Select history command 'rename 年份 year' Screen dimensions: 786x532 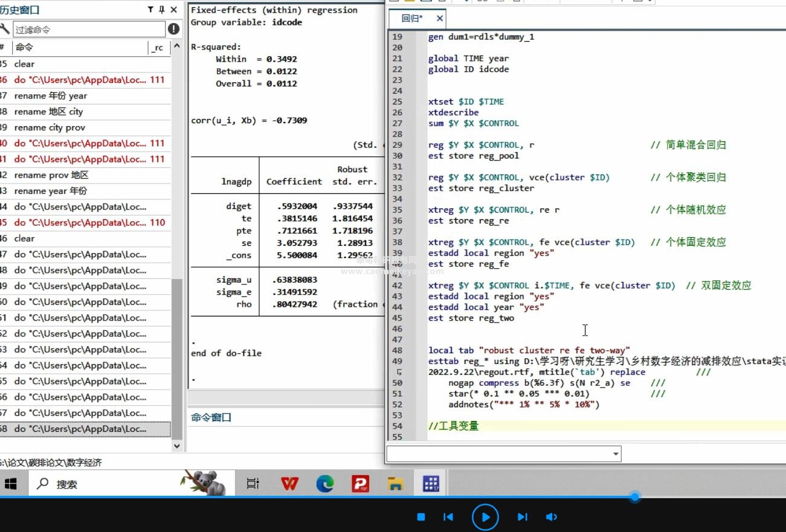(x=51, y=95)
